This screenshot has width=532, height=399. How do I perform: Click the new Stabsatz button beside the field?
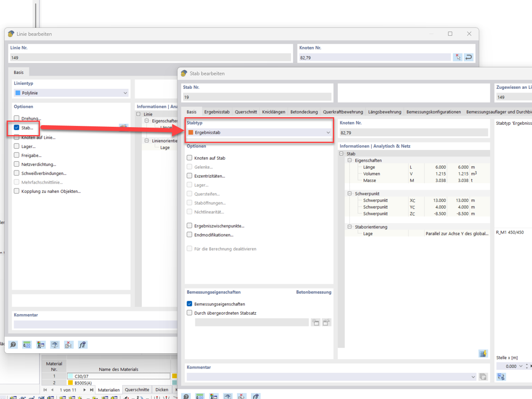coord(315,322)
